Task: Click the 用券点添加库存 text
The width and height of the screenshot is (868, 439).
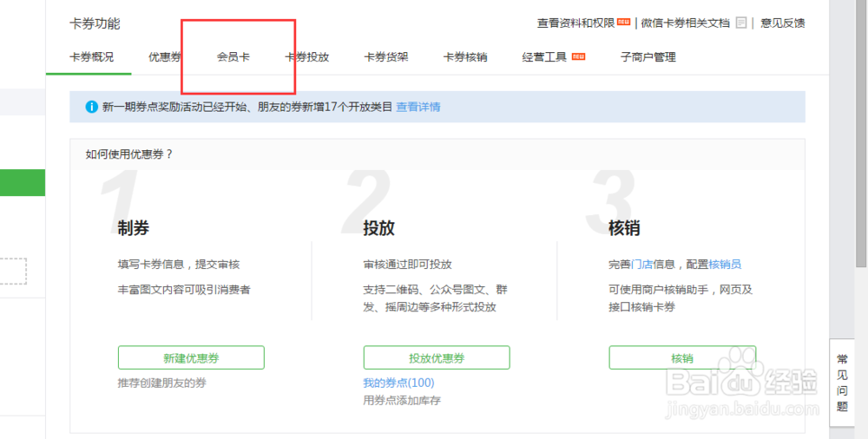Action: 402,400
